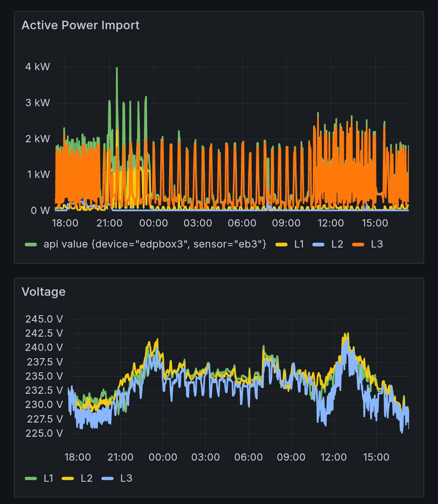This screenshot has height=504, width=438.
Task: Click the 240.0 V axis label
Action: pos(44,348)
